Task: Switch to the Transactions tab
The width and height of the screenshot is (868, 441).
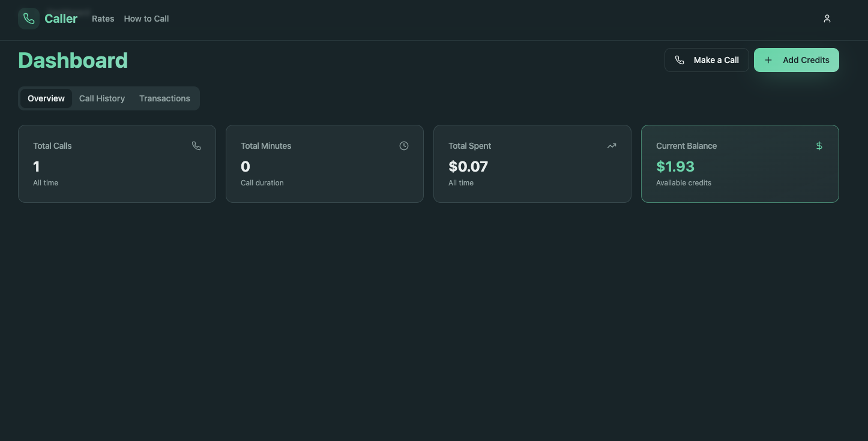Action: [x=164, y=98]
